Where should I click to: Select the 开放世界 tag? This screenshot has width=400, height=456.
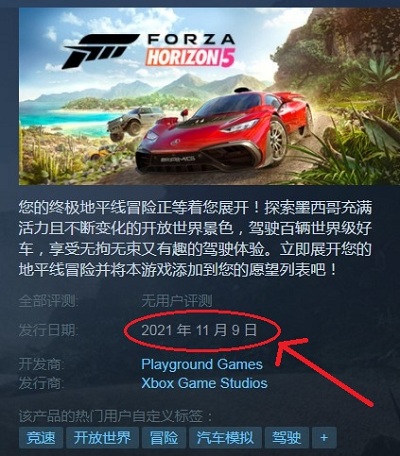[x=102, y=438]
